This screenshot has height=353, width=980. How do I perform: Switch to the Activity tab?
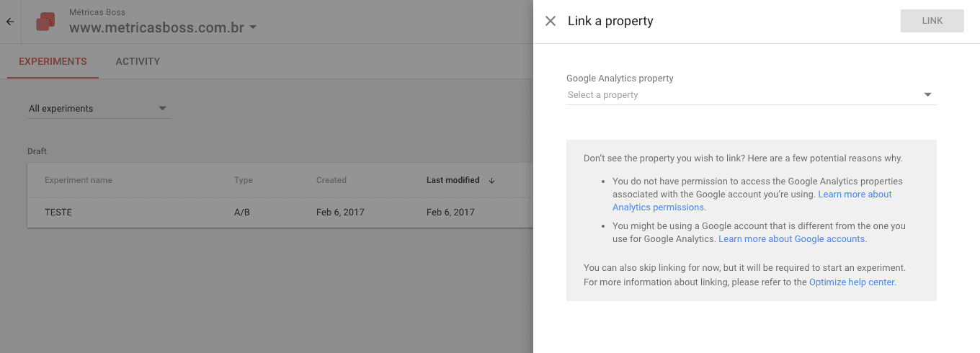point(138,61)
